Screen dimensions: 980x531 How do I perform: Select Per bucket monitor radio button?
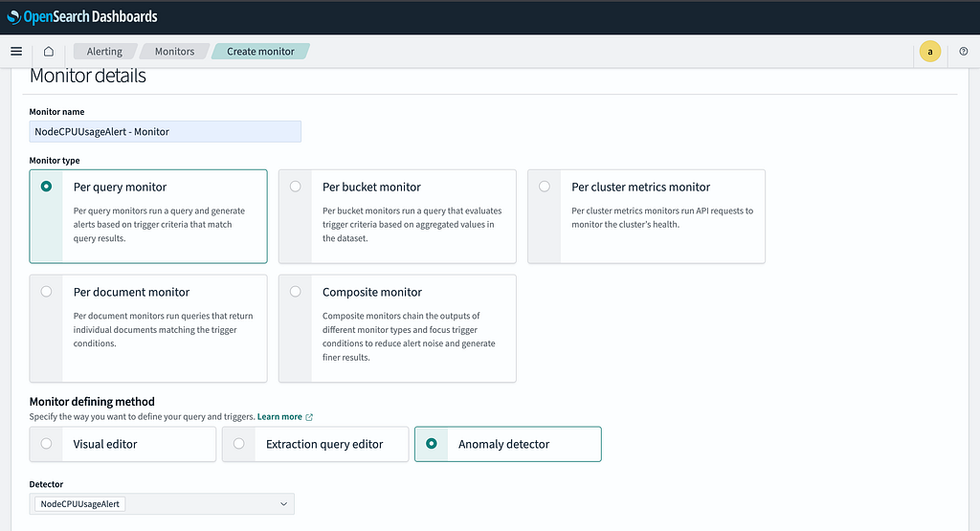pyautogui.click(x=295, y=187)
